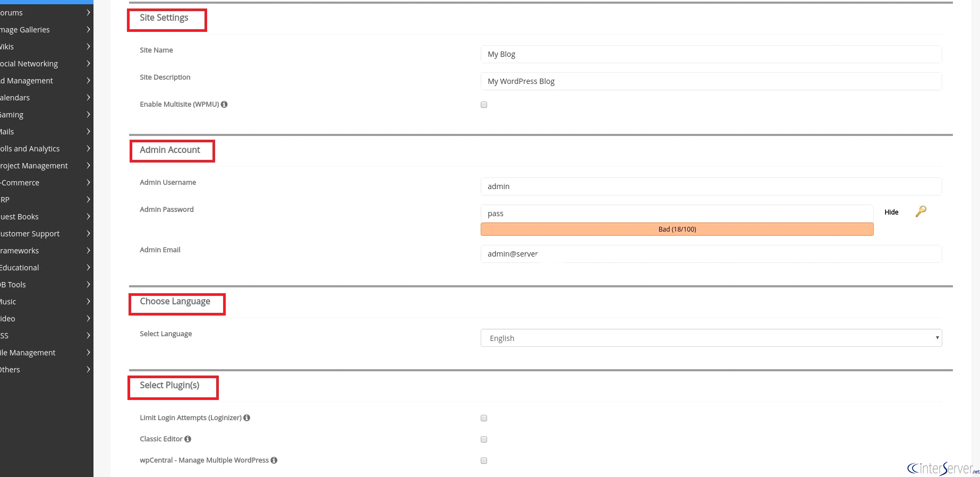Focus the Admin Username field
Viewport: 980px width, 477px height.
pyautogui.click(x=711, y=186)
